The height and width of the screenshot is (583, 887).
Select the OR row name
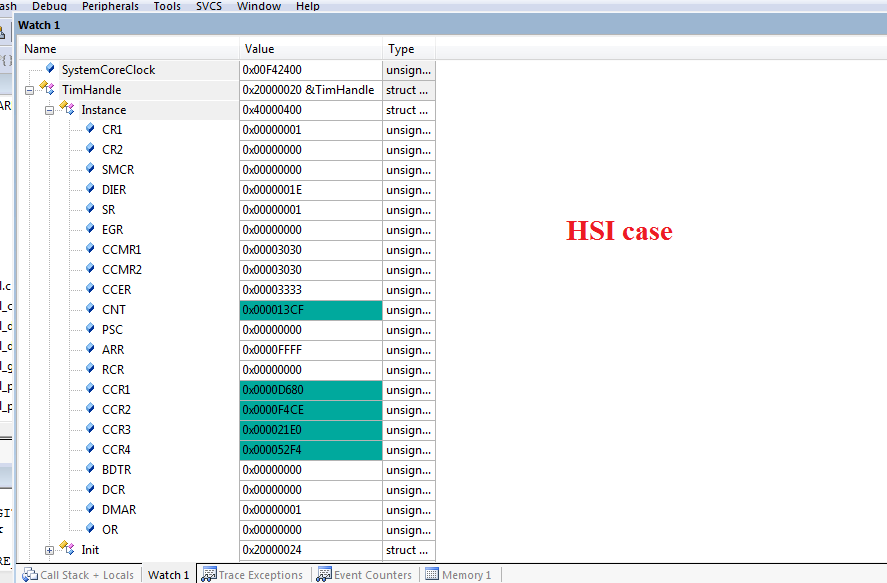pyautogui.click(x=110, y=530)
